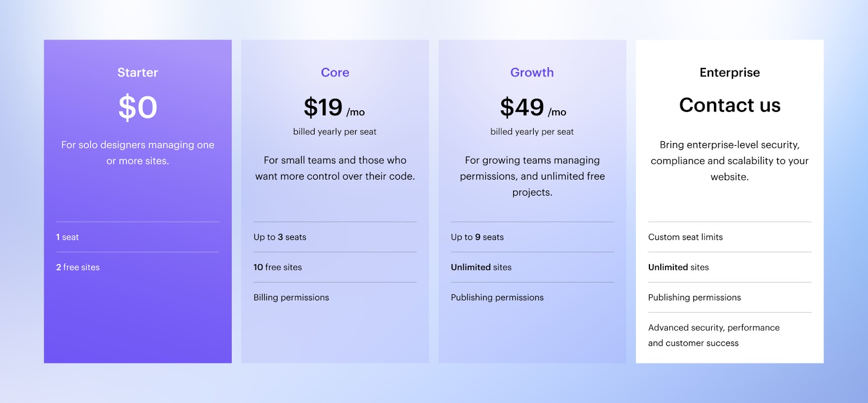Select Billing permissions under Core
Image resolution: width=868 pixels, height=403 pixels.
(x=291, y=298)
